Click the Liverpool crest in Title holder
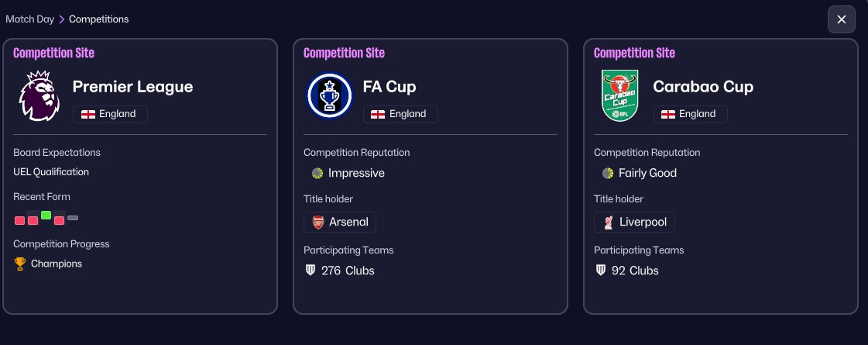Viewport: 868px width, 345px height. 609,223
